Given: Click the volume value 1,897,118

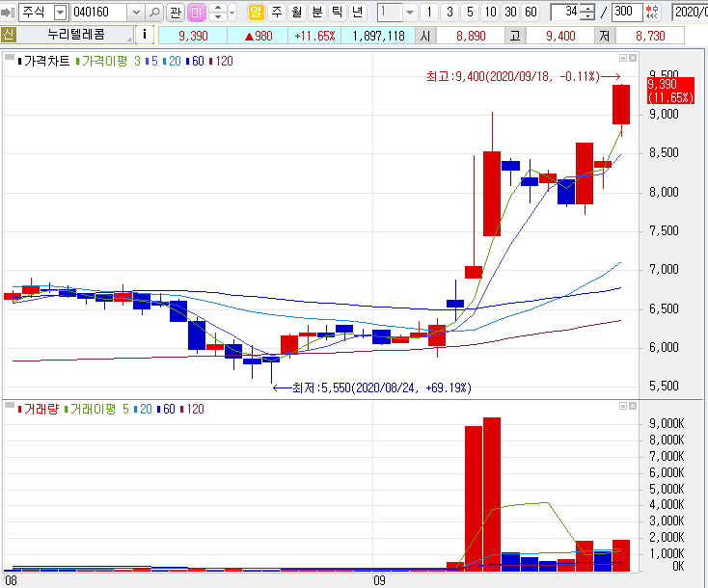Looking at the screenshot, I should (x=378, y=36).
